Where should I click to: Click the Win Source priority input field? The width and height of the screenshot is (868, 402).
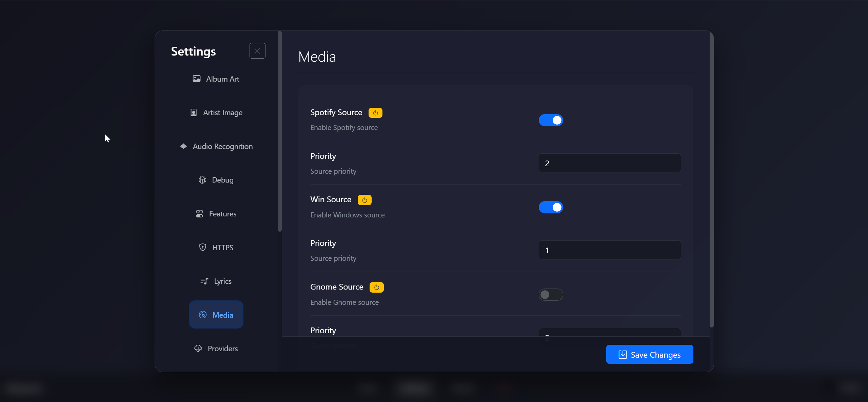pyautogui.click(x=610, y=250)
